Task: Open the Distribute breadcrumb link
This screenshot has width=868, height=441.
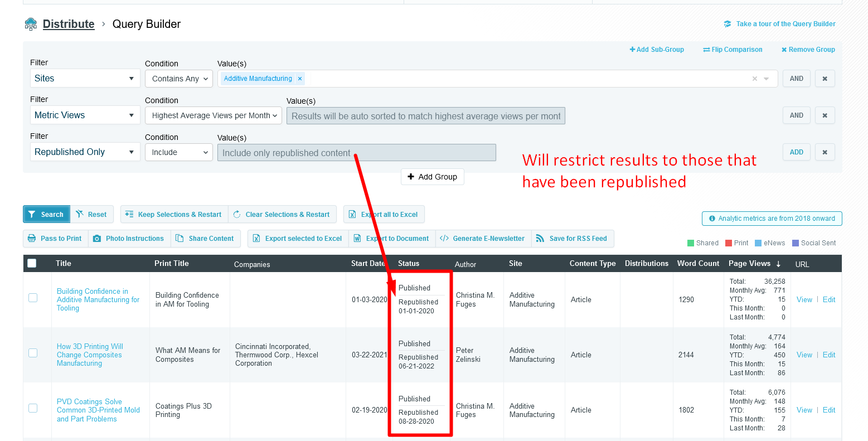Action: (x=69, y=24)
